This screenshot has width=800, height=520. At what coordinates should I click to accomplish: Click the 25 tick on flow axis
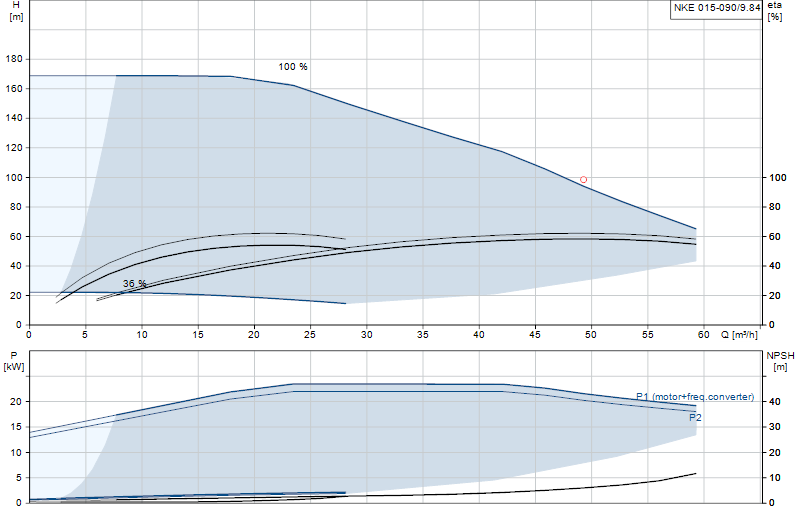tap(310, 335)
